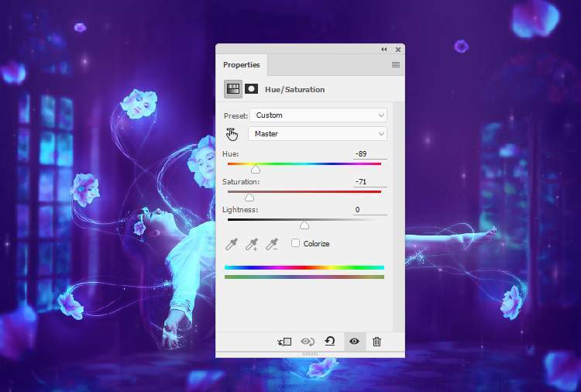The width and height of the screenshot is (581, 392).
Task: Select the Add to Sample eyedropper
Action: [252, 244]
